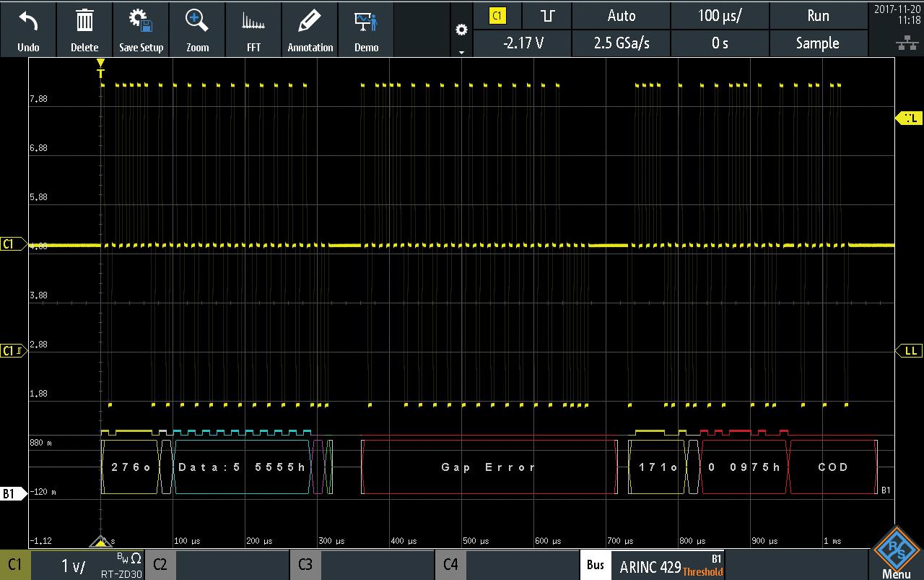The width and height of the screenshot is (924, 580).
Task: Toggle the Run acquisition button
Action: coord(818,15)
